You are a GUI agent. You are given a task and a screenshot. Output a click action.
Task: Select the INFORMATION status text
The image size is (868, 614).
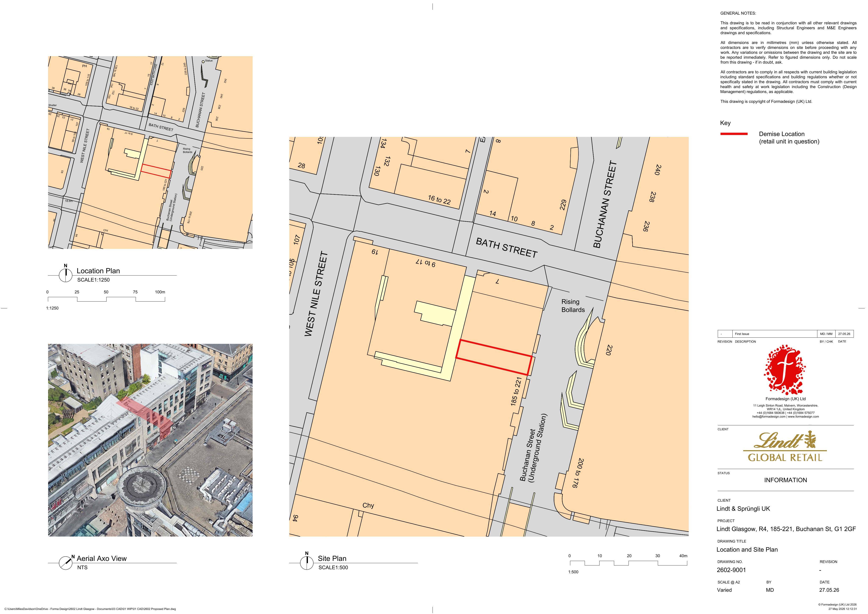785,480
